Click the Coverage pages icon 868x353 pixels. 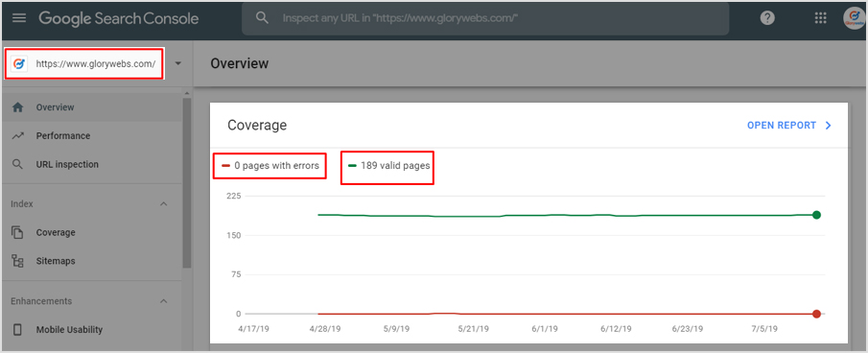tap(17, 232)
